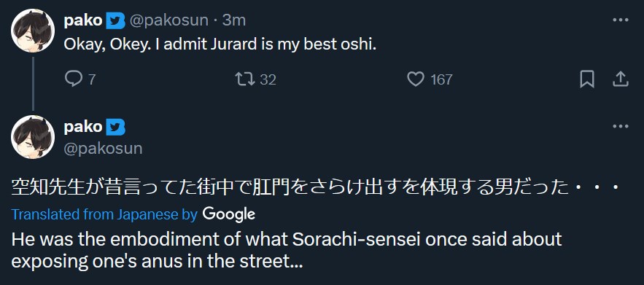Click the pako display name on the first tweet
Screen dimensions: 644x285
[x=83, y=20]
